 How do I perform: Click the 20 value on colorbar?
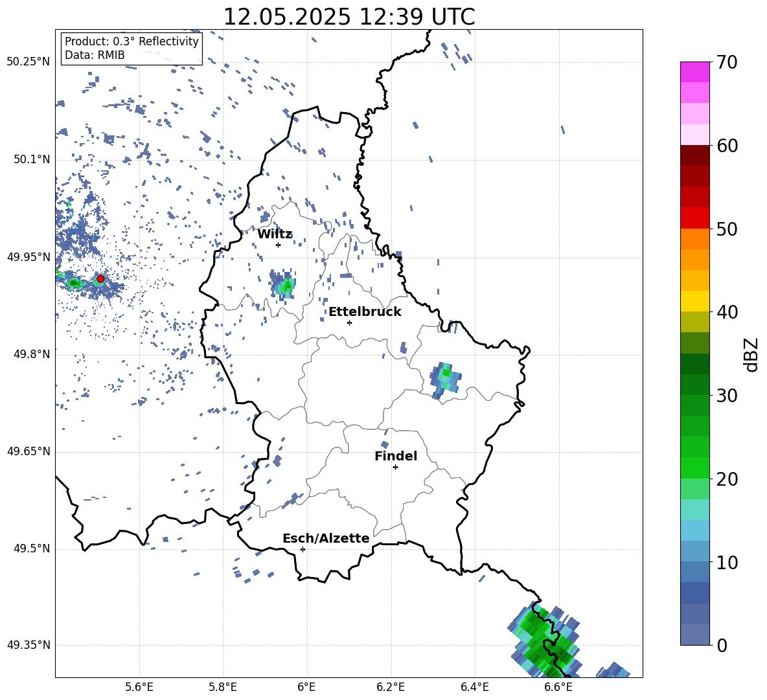(727, 479)
